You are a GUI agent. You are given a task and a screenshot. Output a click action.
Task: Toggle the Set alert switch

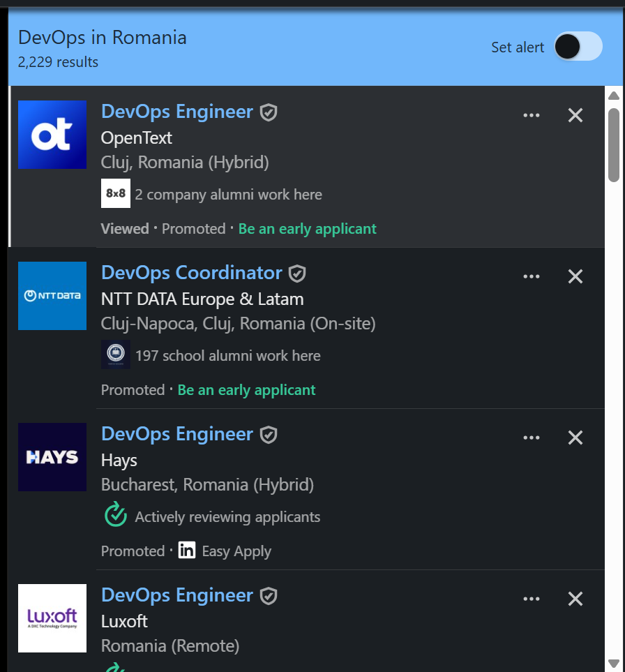[578, 46]
